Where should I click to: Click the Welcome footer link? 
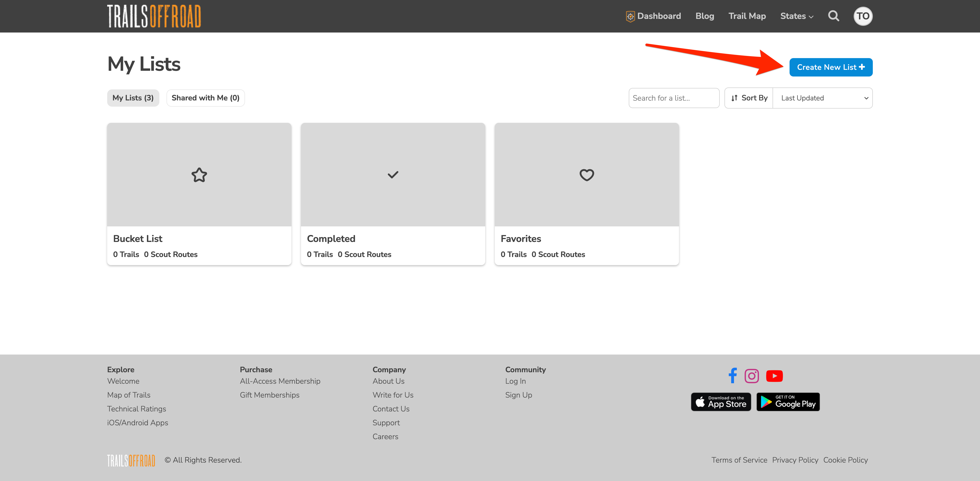point(123,381)
